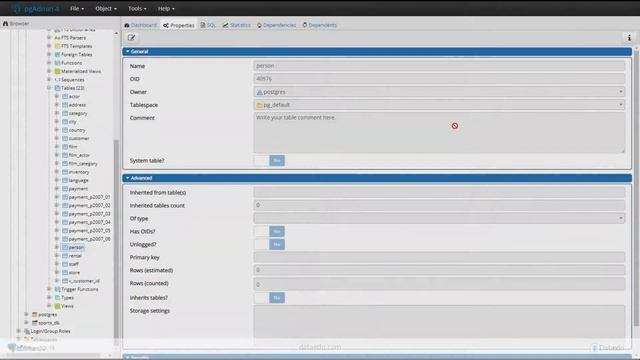Click the Name field showing person

click(439, 66)
